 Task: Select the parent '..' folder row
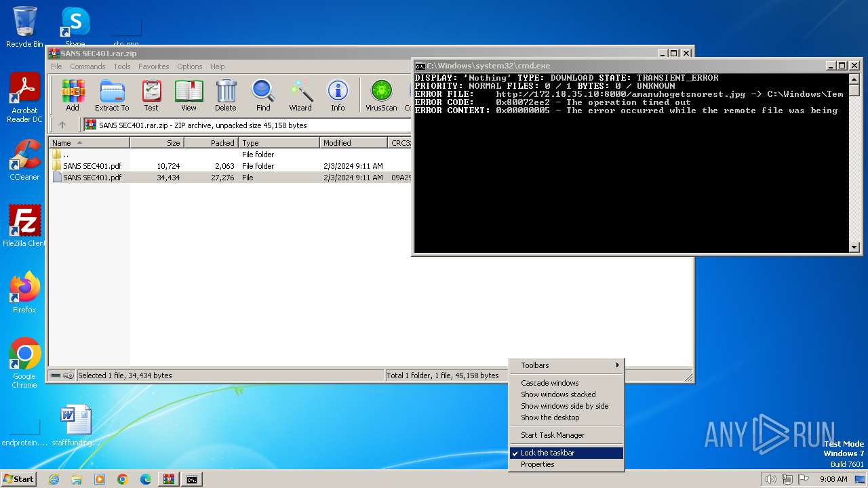230,155
